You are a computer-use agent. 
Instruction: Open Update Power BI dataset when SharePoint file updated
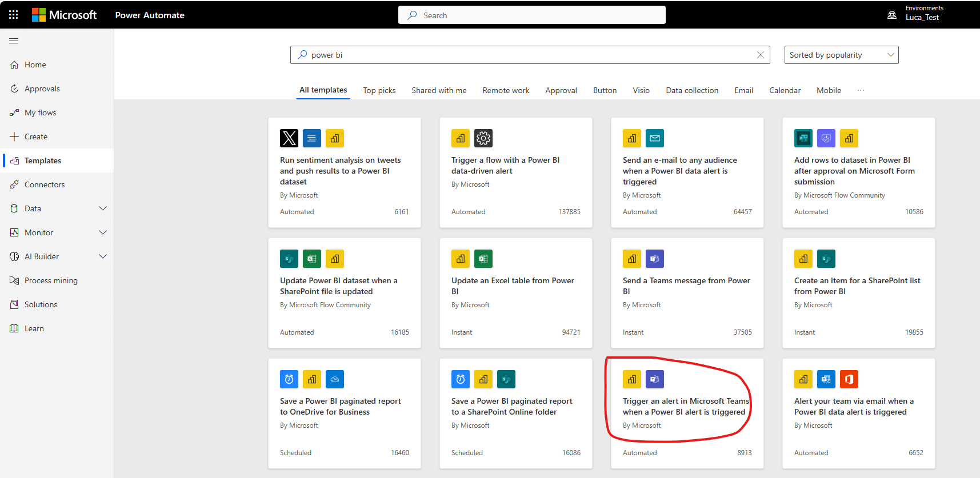pos(345,293)
